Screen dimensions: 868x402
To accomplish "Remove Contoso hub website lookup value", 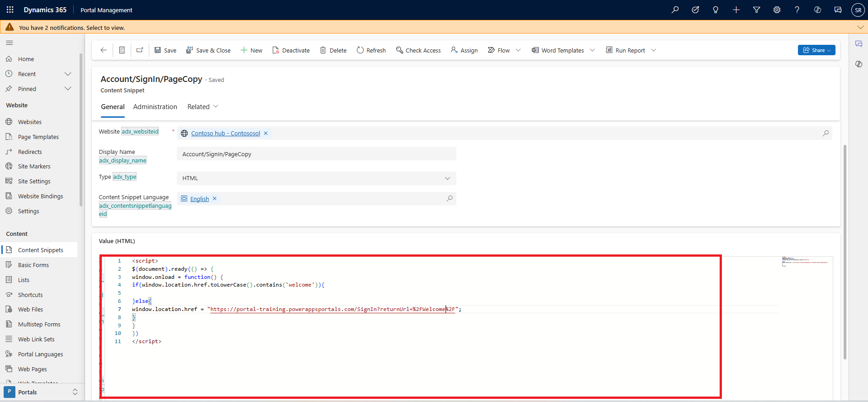I will (266, 133).
